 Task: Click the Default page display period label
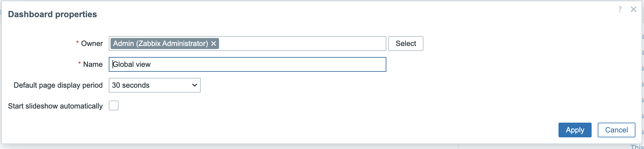click(58, 85)
